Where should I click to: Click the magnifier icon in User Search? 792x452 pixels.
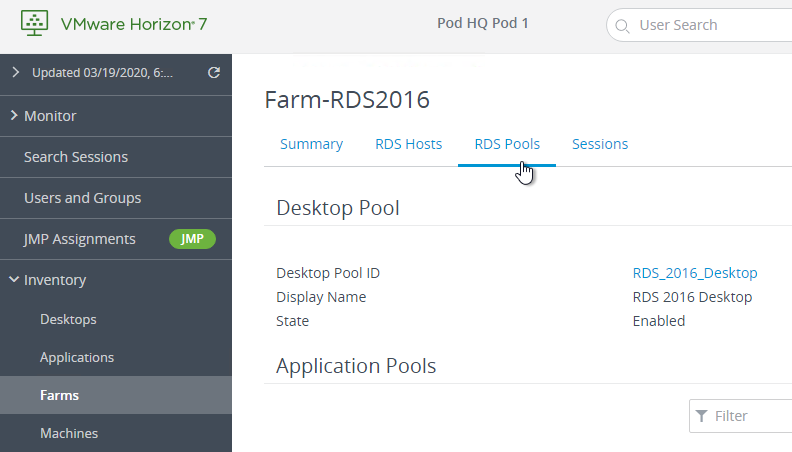622,26
